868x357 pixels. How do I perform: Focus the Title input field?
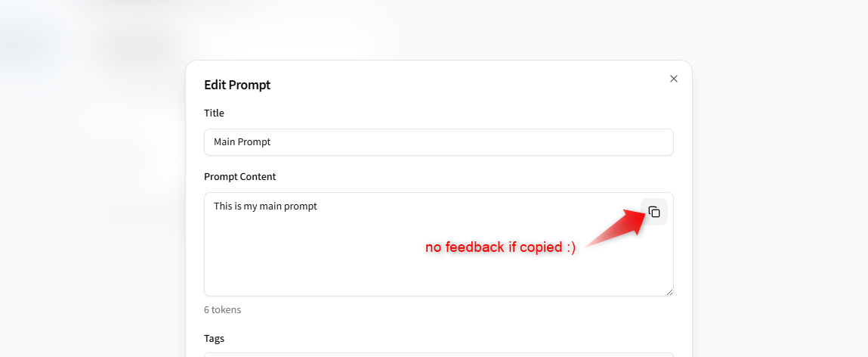point(438,142)
